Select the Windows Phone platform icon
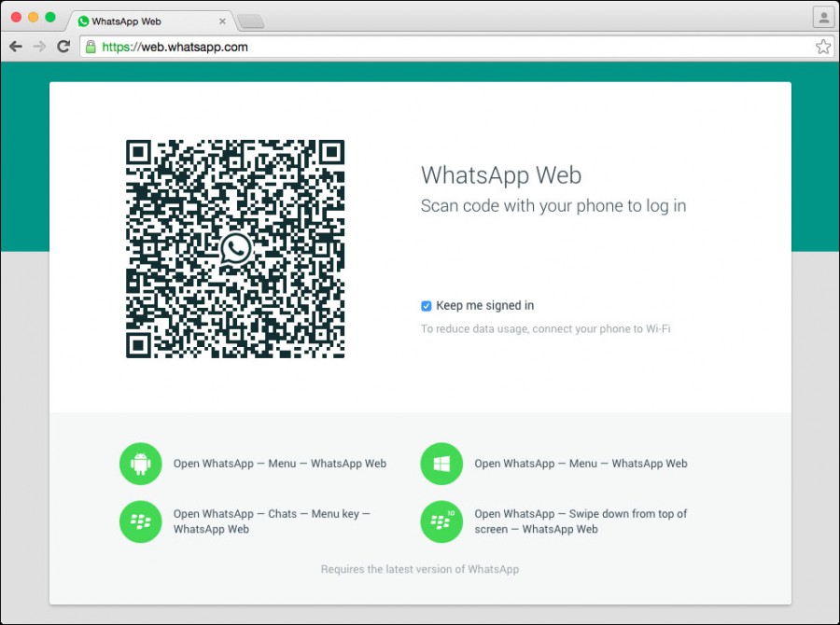This screenshot has width=840, height=625. [441, 464]
